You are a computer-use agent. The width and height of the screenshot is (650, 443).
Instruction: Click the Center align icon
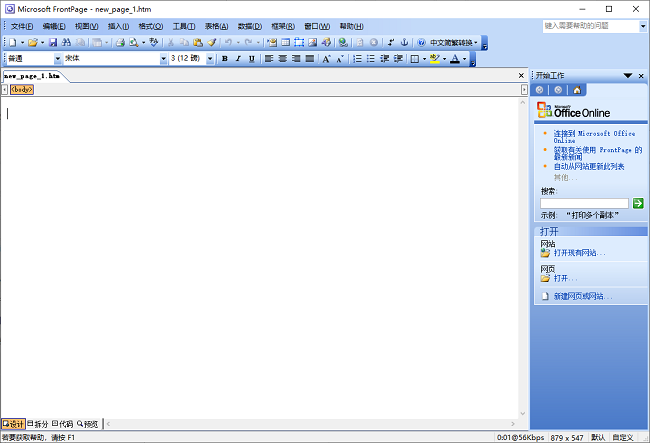pos(282,59)
